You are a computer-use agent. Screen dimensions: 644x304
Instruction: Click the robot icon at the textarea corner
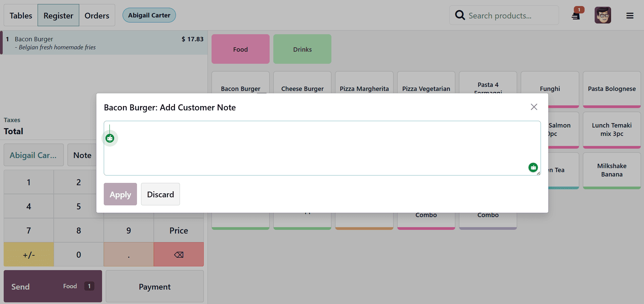533,167
